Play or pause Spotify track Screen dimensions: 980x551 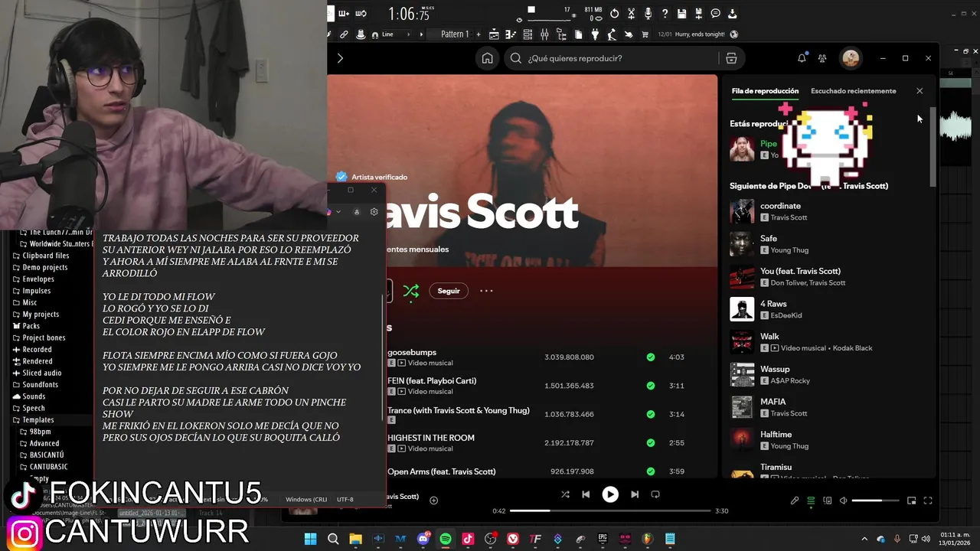click(610, 494)
